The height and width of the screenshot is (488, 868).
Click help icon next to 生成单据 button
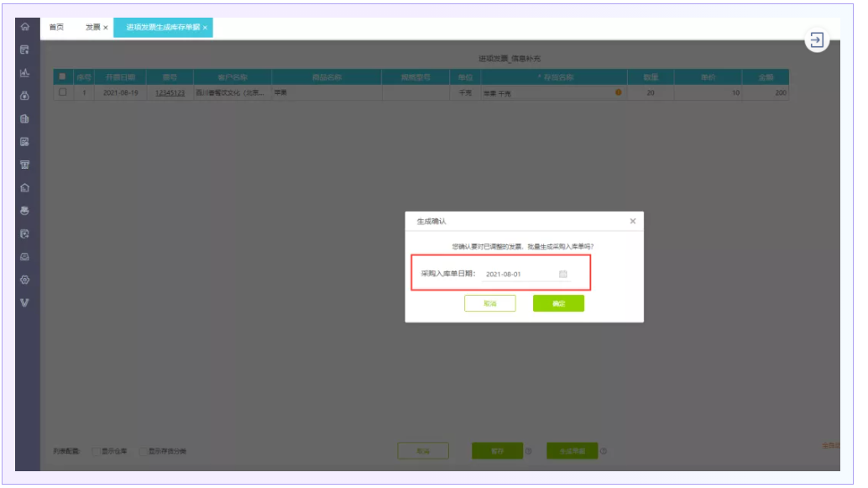click(604, 452)
